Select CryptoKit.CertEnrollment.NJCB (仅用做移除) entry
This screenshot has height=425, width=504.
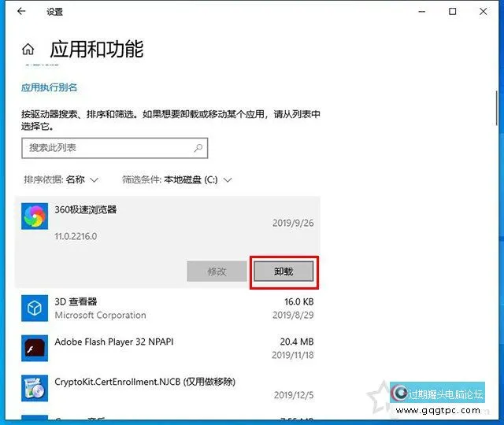point(168,388)
